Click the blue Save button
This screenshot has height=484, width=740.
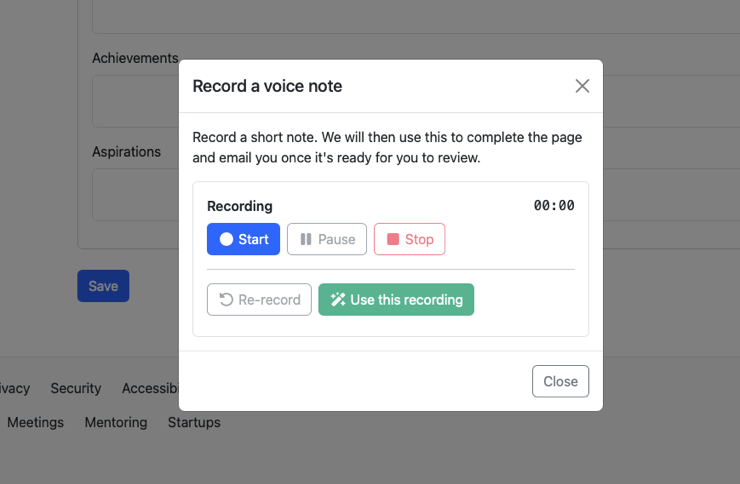(103, 286)
